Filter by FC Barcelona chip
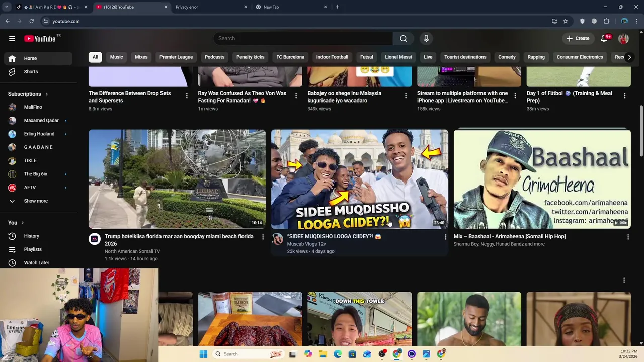 [x=290, y=57]
